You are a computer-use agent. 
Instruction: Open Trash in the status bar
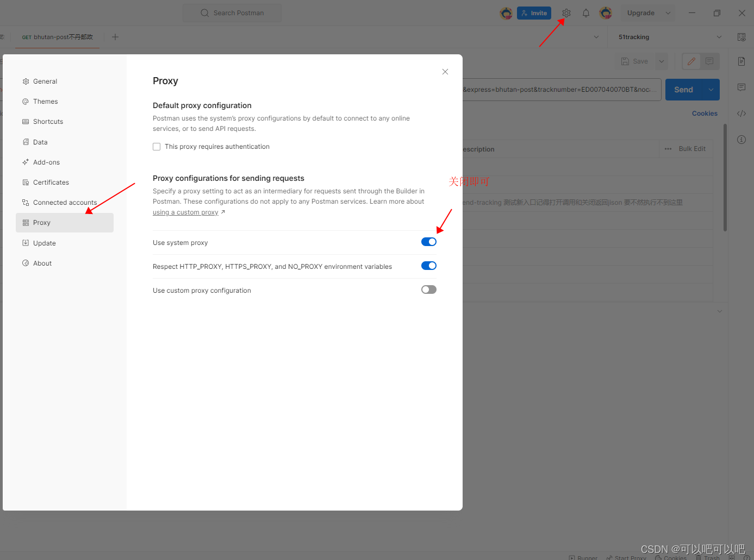[707, 557]
